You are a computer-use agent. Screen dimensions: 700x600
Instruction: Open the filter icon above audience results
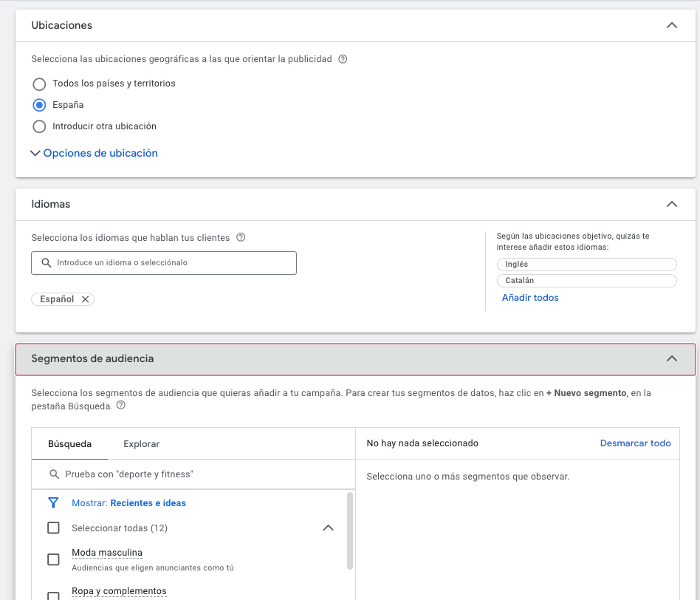click(x=52, y=502)
